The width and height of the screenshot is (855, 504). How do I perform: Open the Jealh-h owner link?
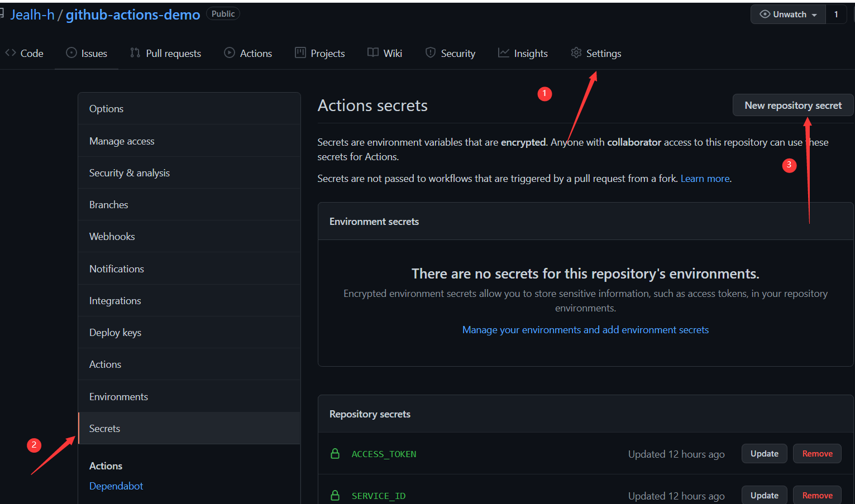point(32,15)
